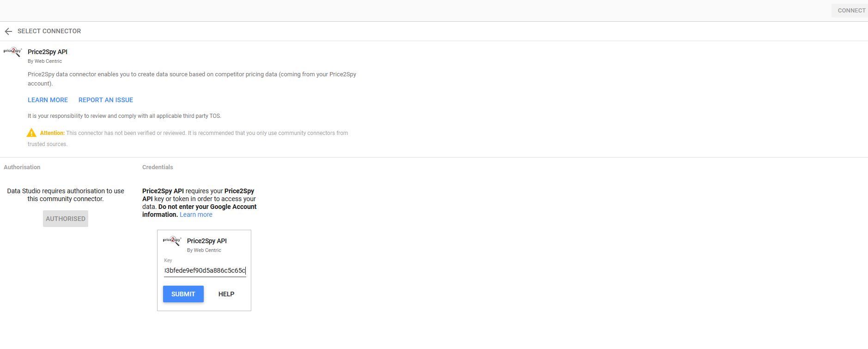Click the 'By Web Centric' text under the title
Screen dimensions: 868x349
pos(45,61)
